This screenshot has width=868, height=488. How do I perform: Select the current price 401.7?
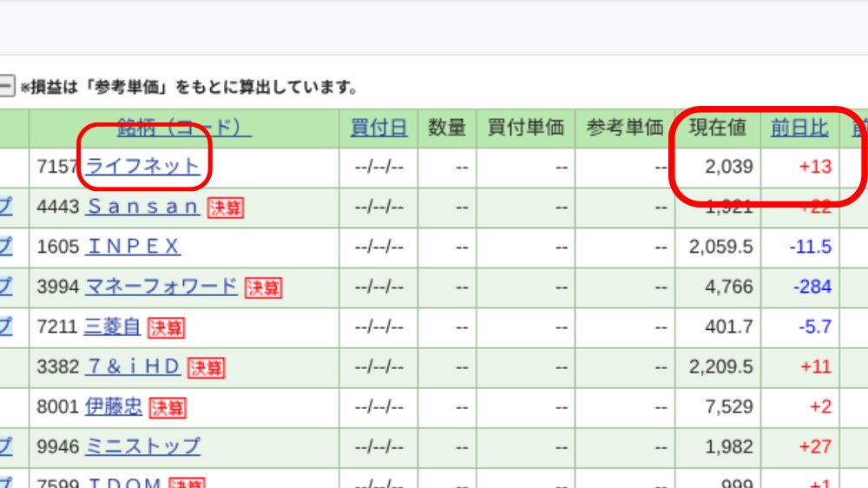(x=729, y=326)
